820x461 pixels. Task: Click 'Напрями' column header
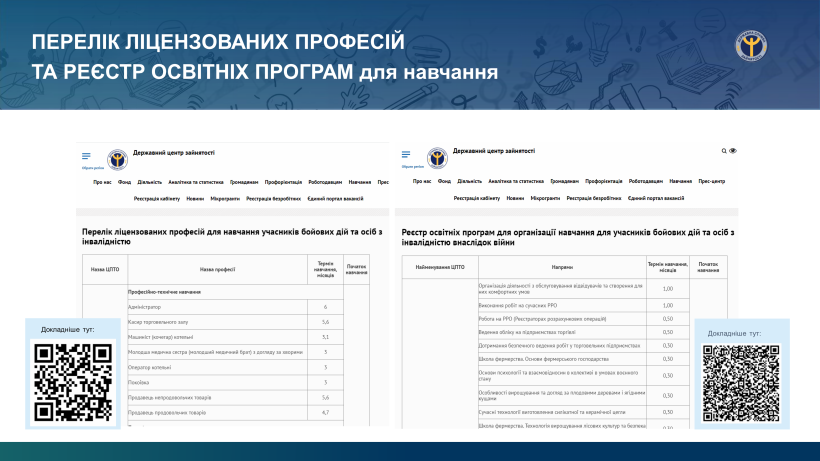click(562, 267)
